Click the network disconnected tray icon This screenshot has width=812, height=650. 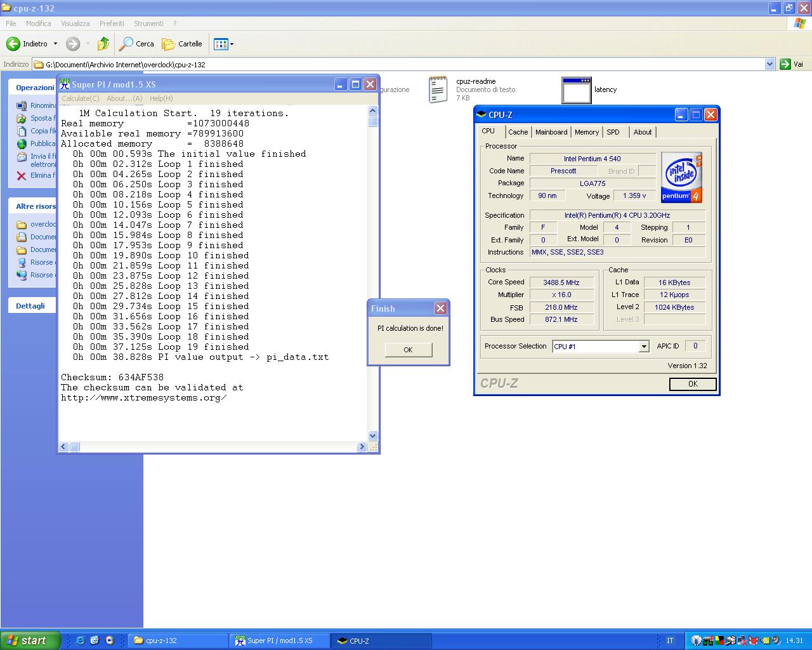tap(742, 640)
